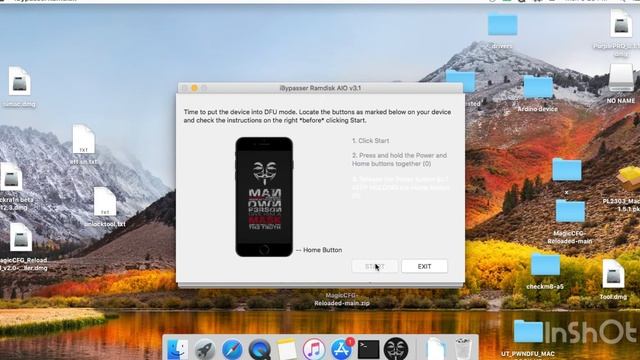Click the phone image with Anonymous mask

[264, 197]
